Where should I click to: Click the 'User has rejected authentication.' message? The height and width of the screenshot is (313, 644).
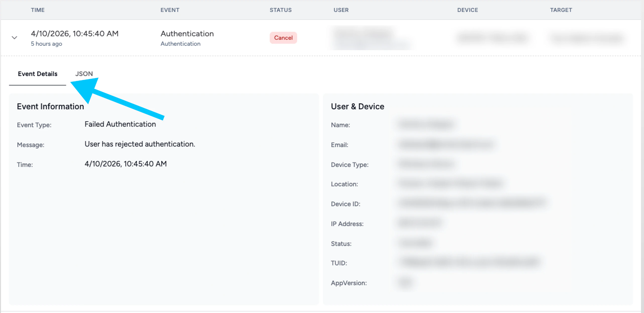point(140,144)
